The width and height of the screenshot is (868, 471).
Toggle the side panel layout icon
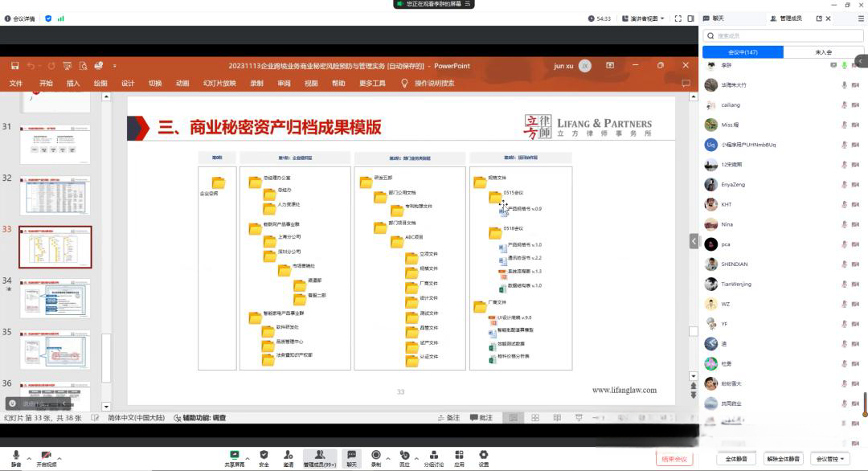[x=690, y=18]
